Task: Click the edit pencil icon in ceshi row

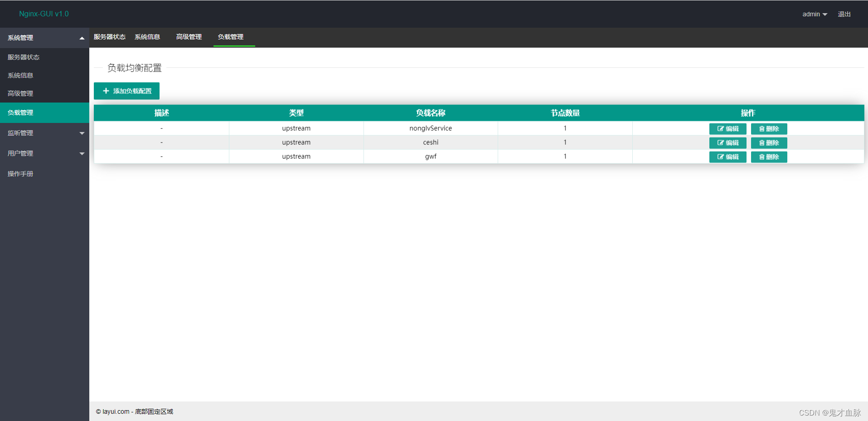Action: tap(720, 143)
